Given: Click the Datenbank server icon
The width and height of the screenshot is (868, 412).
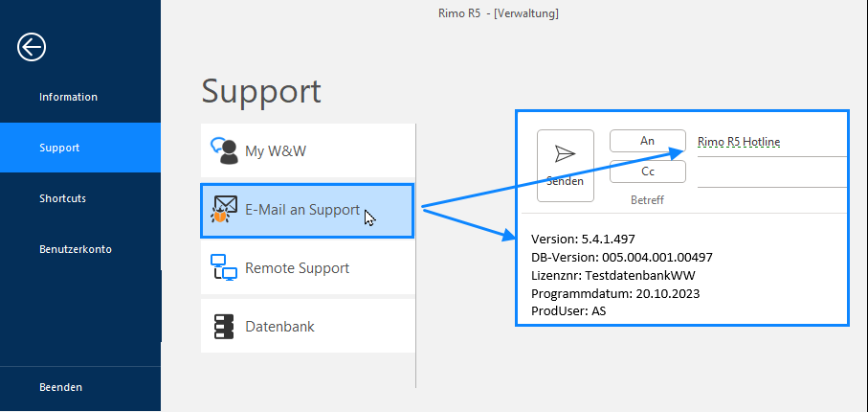Looking at the screenshot, I should (x=224, y=327).
